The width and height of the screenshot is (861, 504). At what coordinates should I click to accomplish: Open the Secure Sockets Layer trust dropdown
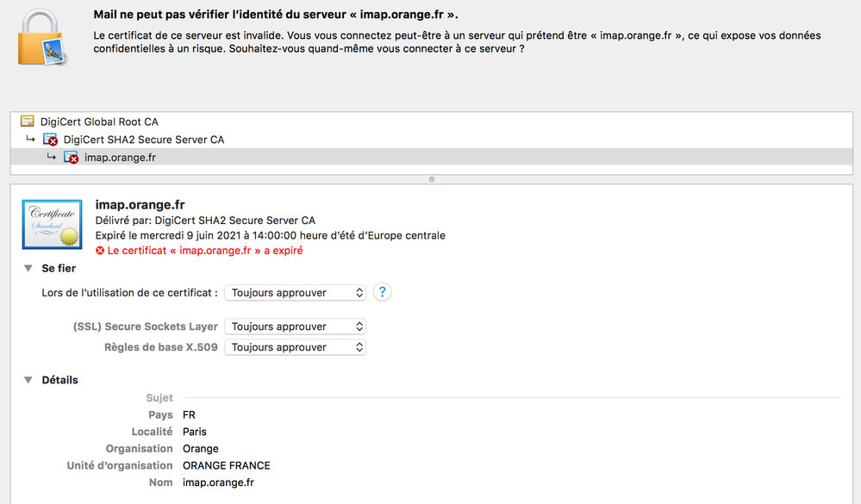[x=295, y=327]
